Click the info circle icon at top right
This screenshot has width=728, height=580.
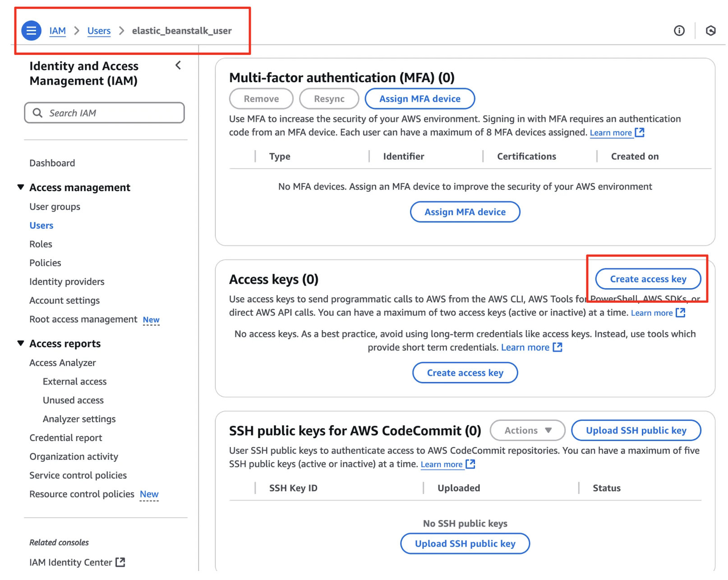679,31
